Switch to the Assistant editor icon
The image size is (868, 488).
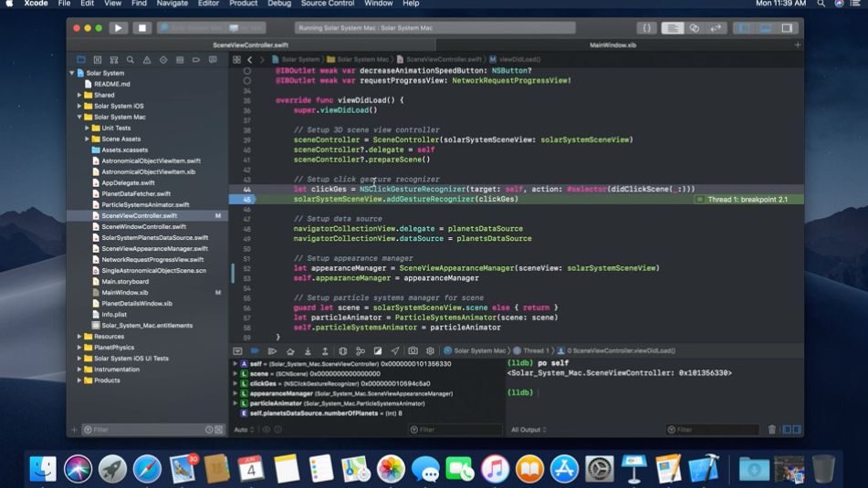click(694, 28)
